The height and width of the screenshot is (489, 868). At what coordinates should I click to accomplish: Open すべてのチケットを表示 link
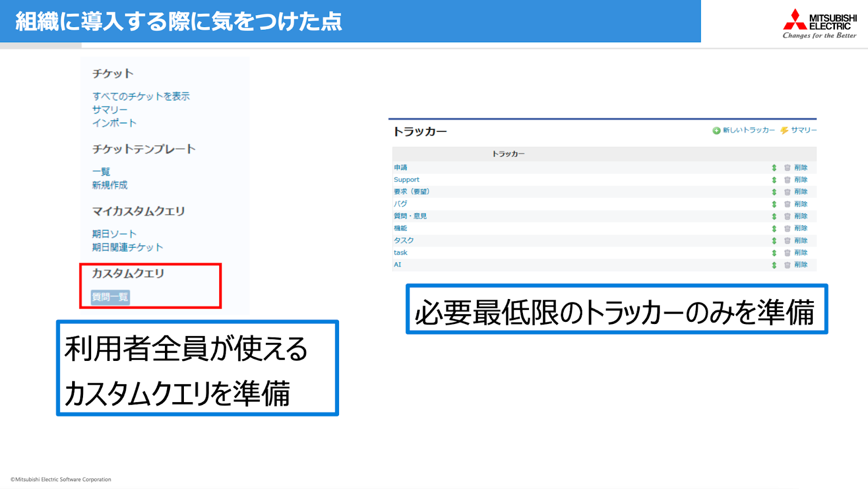(x=141, y=96)
